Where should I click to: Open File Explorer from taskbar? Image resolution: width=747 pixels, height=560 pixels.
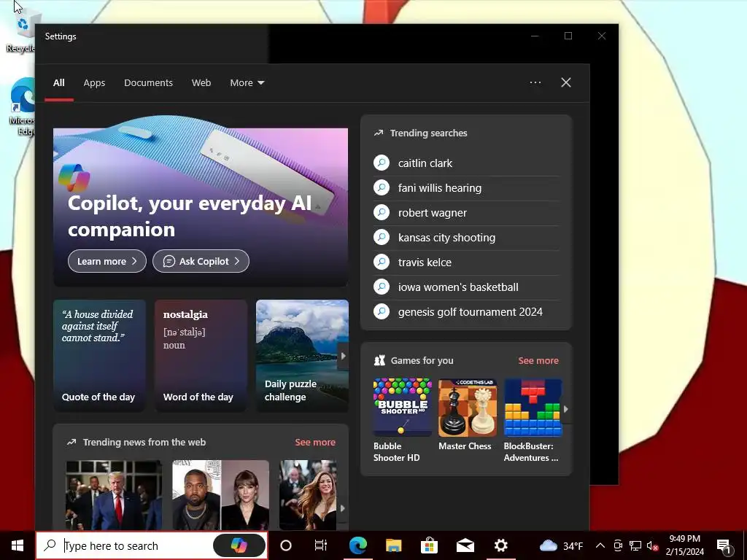click(393, 545)
